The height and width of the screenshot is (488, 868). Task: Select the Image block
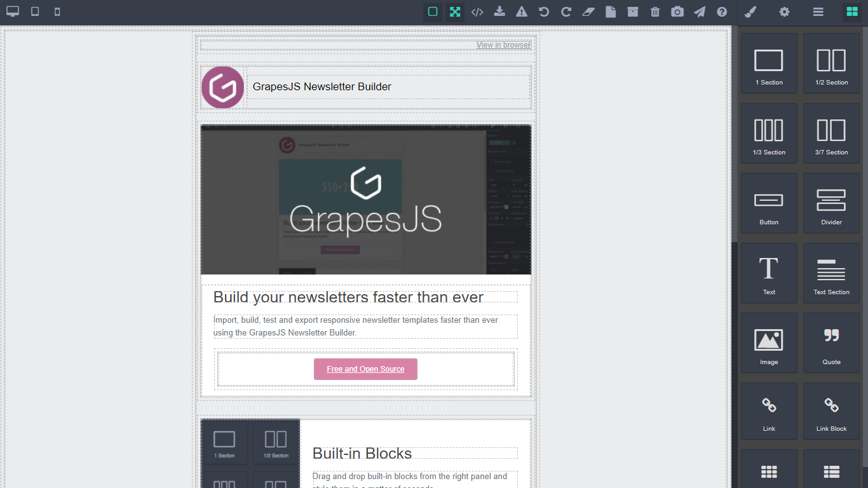(x=769, y=343)
